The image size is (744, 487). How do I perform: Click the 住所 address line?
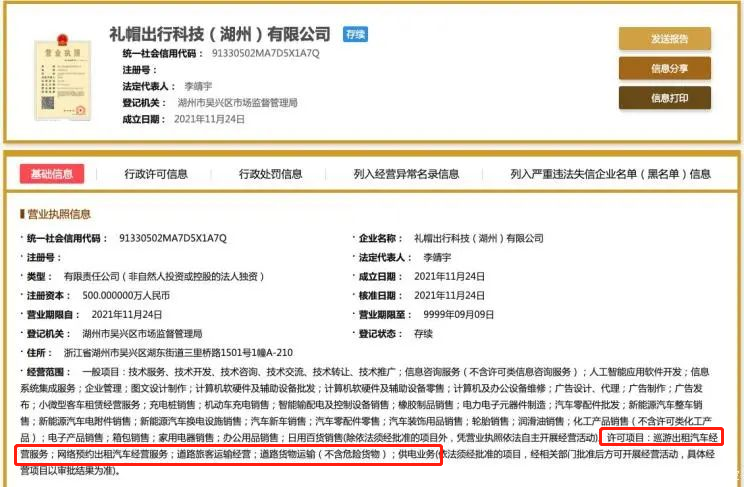[x=173, y=353]
